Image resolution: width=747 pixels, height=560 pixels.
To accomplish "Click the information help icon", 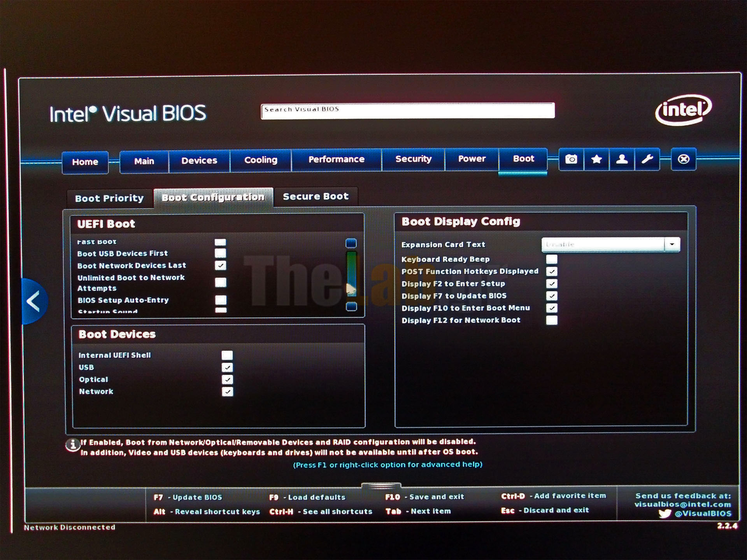I will coord(72,444).
